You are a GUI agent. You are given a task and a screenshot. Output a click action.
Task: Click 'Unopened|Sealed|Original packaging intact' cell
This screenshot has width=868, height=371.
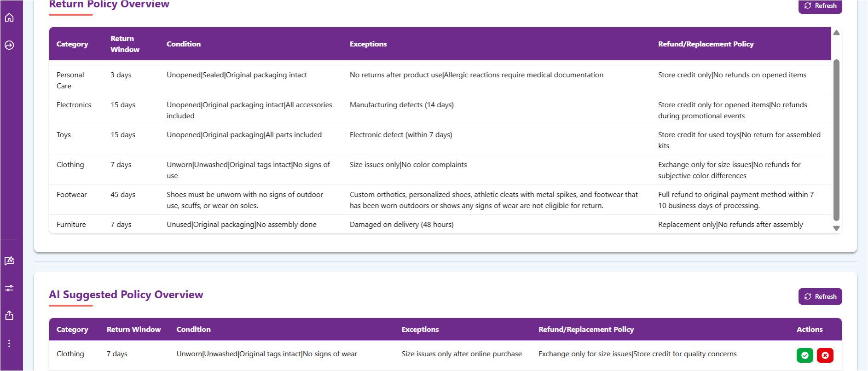237,75
